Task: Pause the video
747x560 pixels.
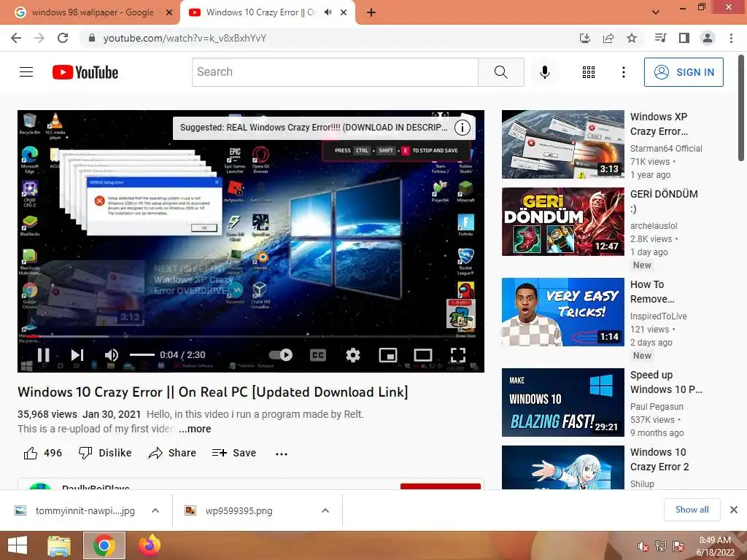Action: click(43, 355)
